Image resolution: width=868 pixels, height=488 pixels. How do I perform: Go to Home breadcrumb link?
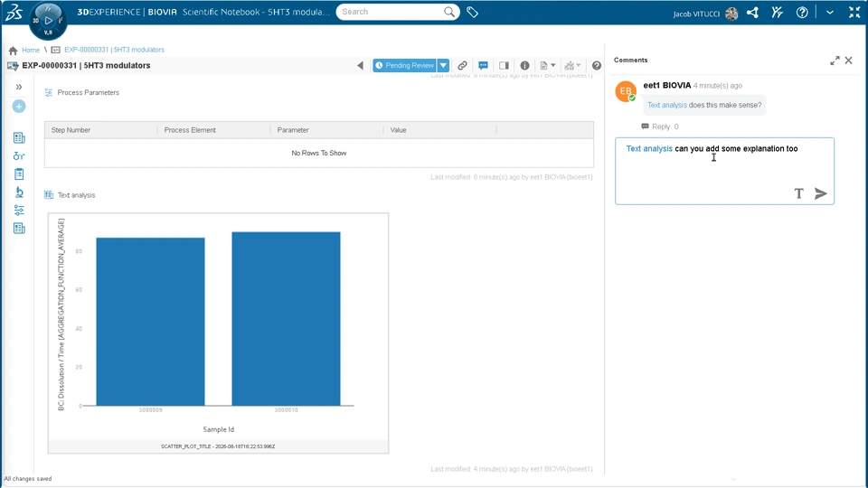[31, 50]
